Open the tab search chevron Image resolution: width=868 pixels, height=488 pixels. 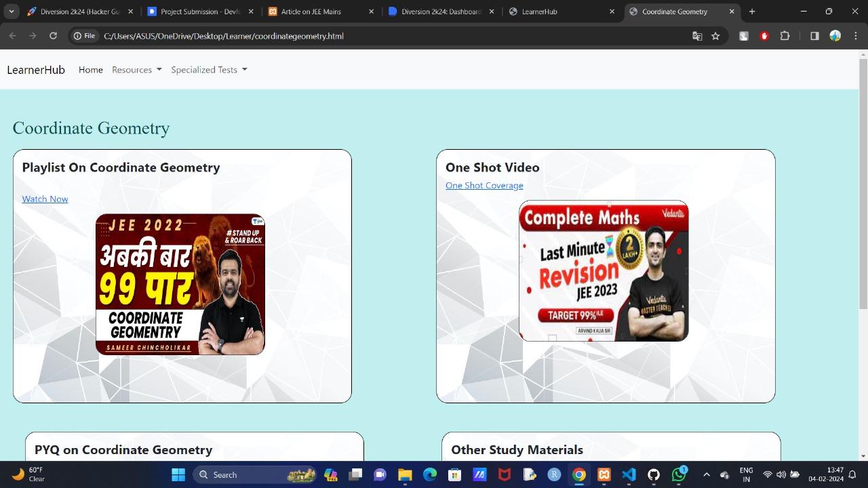(x=12, y=12)
